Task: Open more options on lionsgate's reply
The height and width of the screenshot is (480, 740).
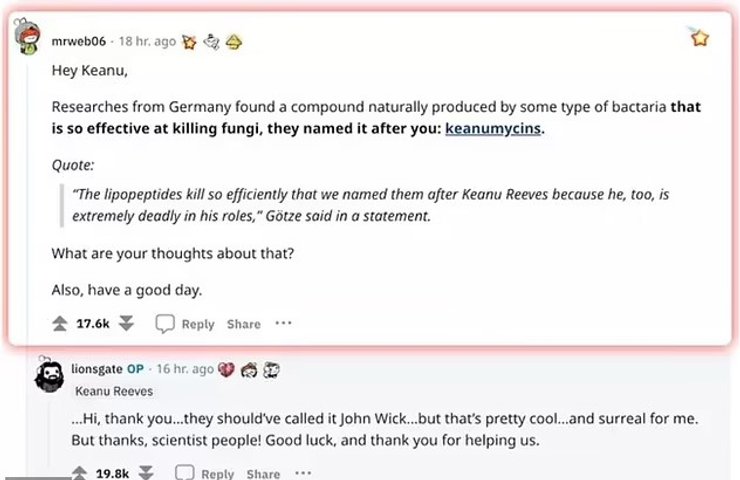Action: tap(304, 473)
